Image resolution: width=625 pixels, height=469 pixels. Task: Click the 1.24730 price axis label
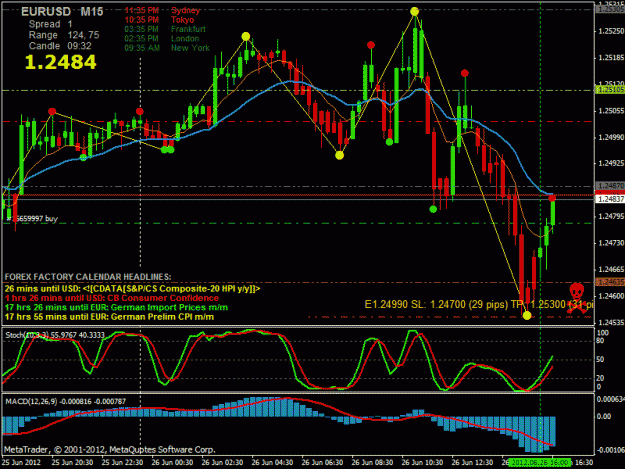click(x=611, y=243)
